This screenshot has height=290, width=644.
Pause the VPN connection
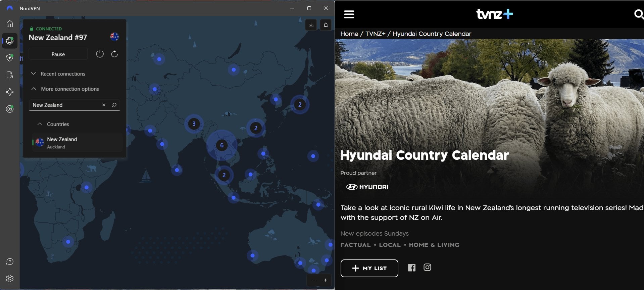click(x=58, y=54)
